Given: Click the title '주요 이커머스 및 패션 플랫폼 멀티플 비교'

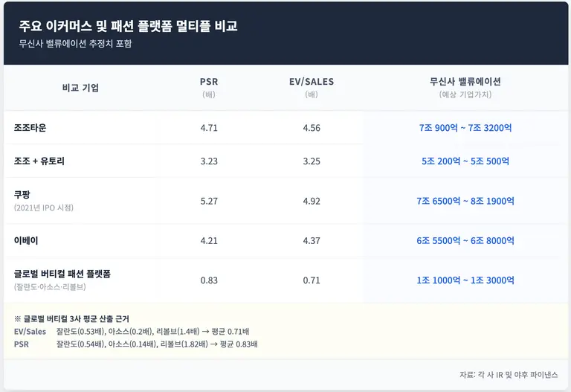Looking at the screenshot, I should pos(128,26).
